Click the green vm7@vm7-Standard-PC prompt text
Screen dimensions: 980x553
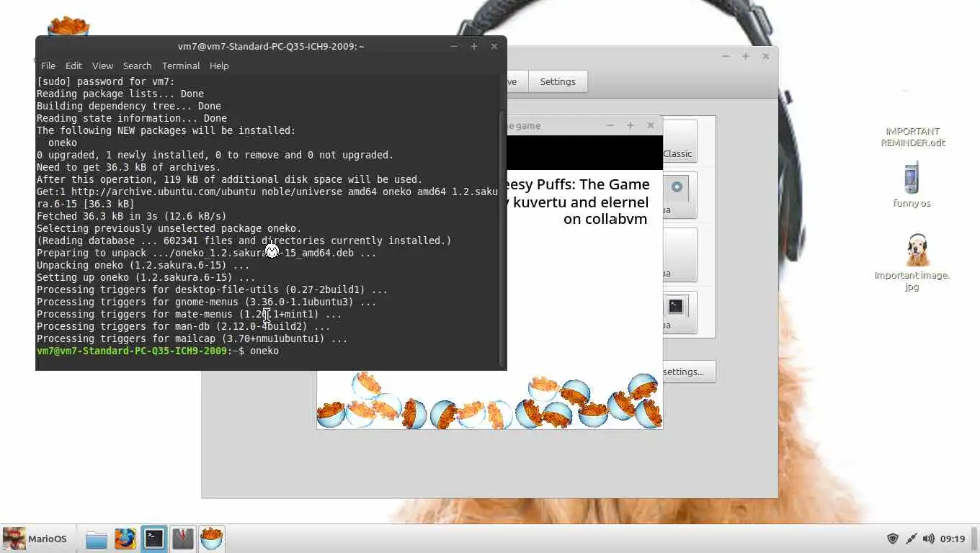click(x=132, y=351)
